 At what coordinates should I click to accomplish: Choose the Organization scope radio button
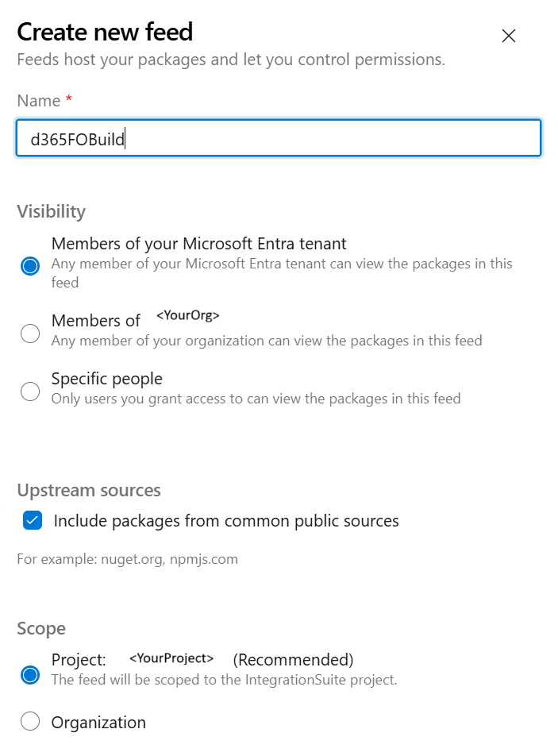click(30, 722)
